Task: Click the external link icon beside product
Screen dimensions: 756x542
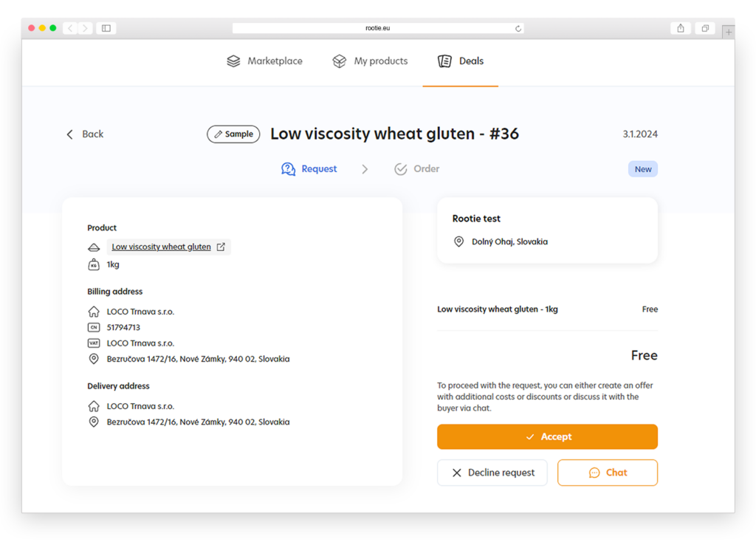Action: coord(221,247)
